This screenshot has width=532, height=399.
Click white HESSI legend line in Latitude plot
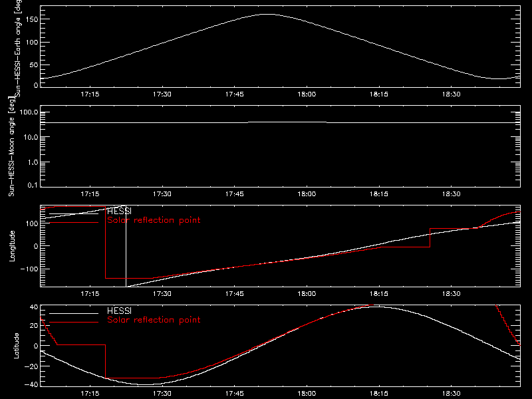(74, 313)
